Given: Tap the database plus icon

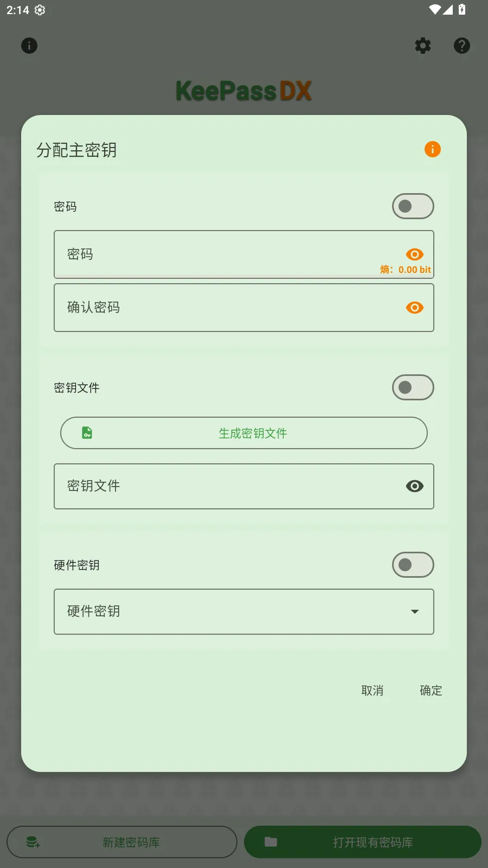Looking at the screenshot, I should click(33, 842).
